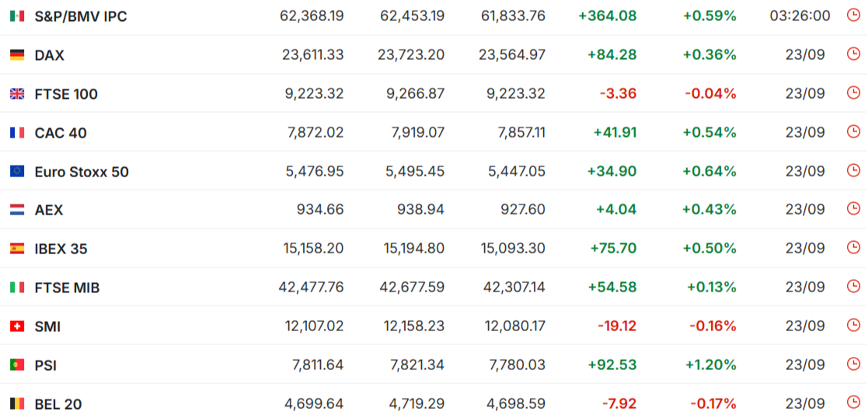Click the EU flag beside Euro Stoxx 50
Viewport: 868px width, 419px height.
pos(17,172)
